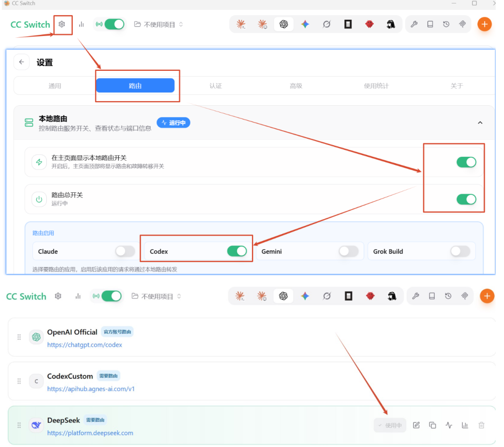The image size is (504, 447).
Task: Click the 本地路由 section title
Action: 53,119
